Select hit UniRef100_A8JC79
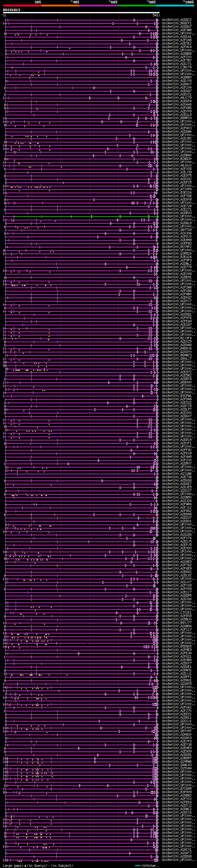 click(177, 98)
